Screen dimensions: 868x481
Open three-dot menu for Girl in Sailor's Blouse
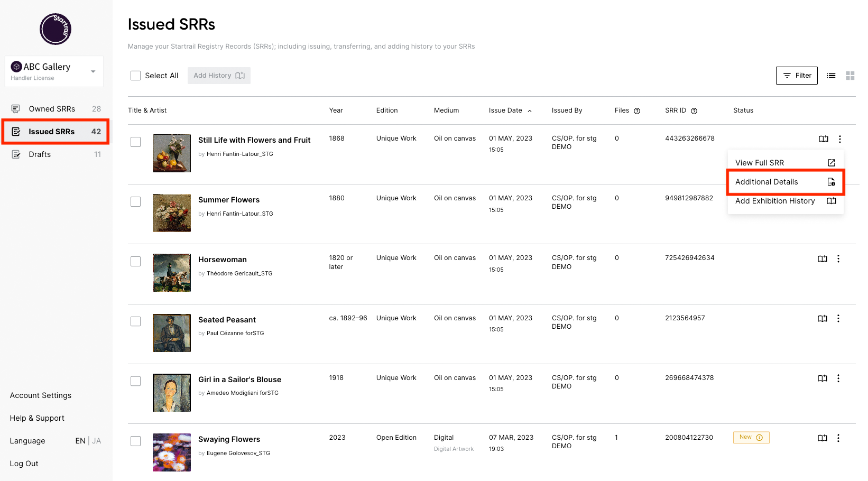838,378
